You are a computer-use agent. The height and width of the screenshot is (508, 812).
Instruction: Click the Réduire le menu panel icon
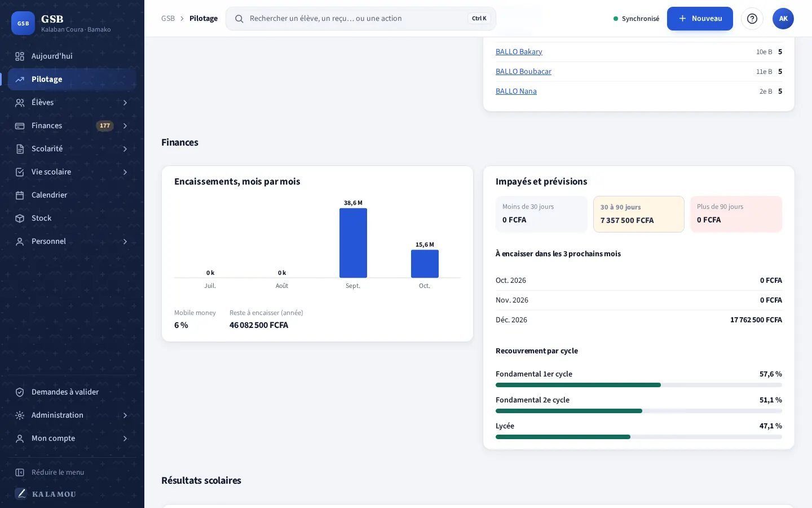pos(20,472)
